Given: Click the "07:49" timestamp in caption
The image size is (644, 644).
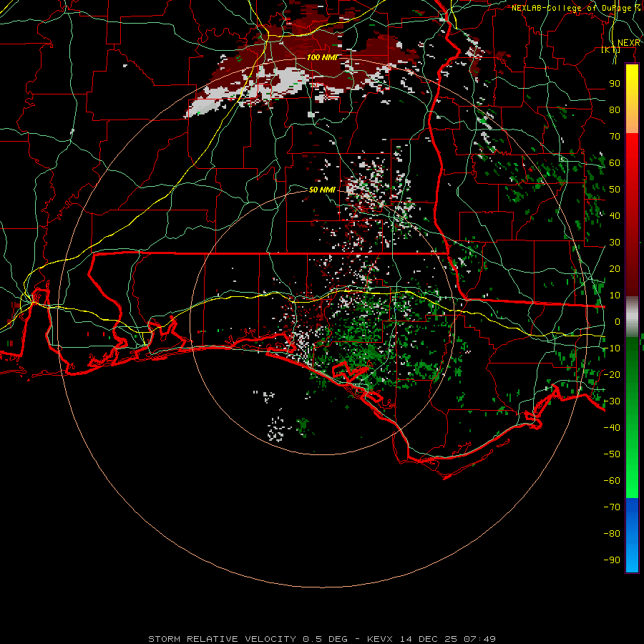Looking at the screenshot, I should tap(479, 639).
